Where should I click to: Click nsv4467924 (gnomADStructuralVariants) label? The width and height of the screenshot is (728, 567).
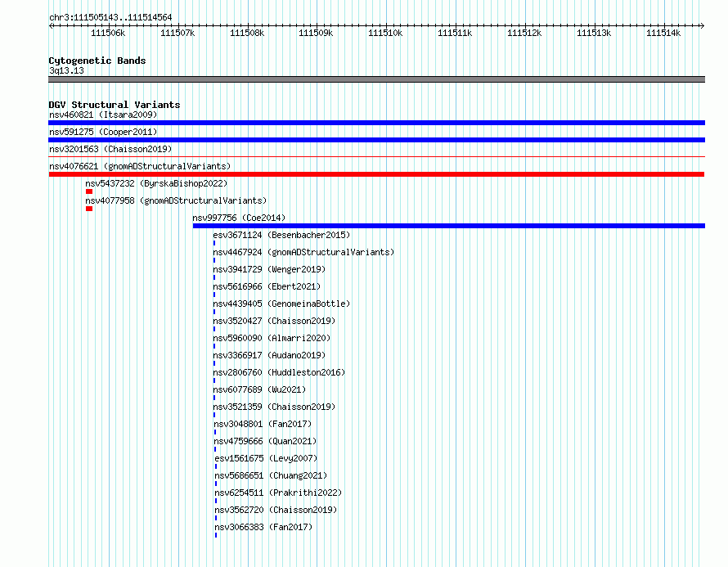tap(303, 252)
